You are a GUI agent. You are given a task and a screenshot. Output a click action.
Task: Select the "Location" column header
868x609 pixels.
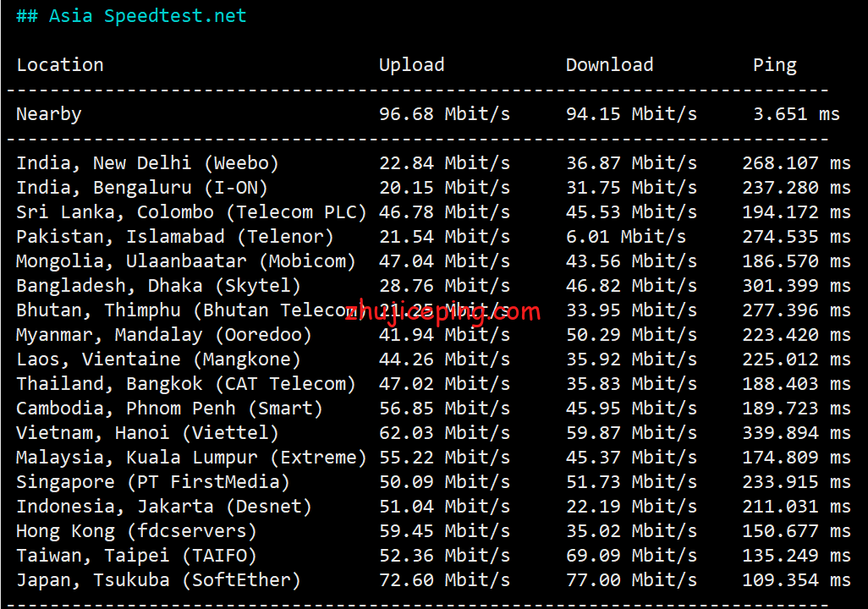point(60,65)
